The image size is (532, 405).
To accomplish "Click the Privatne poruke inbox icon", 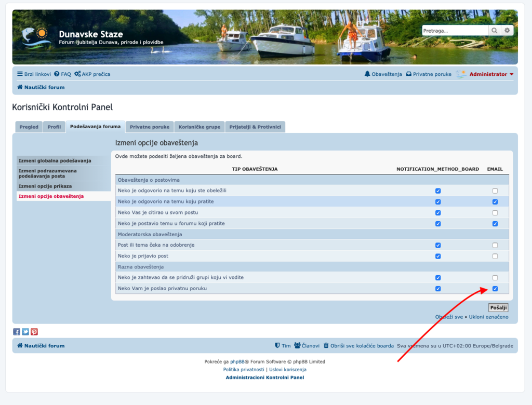I will click(409, 74).
